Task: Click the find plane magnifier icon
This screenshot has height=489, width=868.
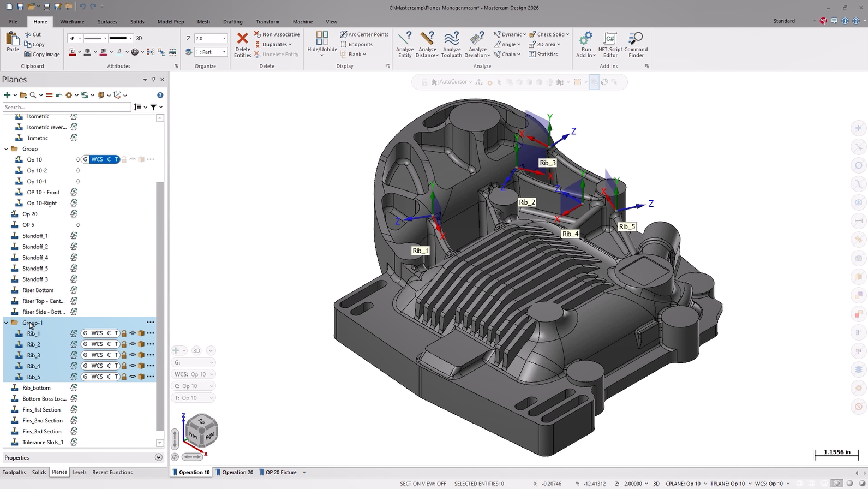Action: 33,95
